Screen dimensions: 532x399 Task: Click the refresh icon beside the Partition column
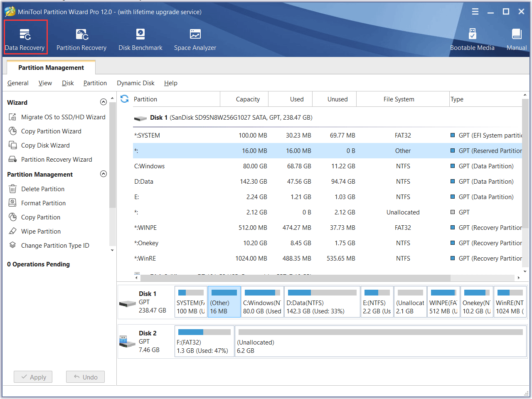[124, 99]
